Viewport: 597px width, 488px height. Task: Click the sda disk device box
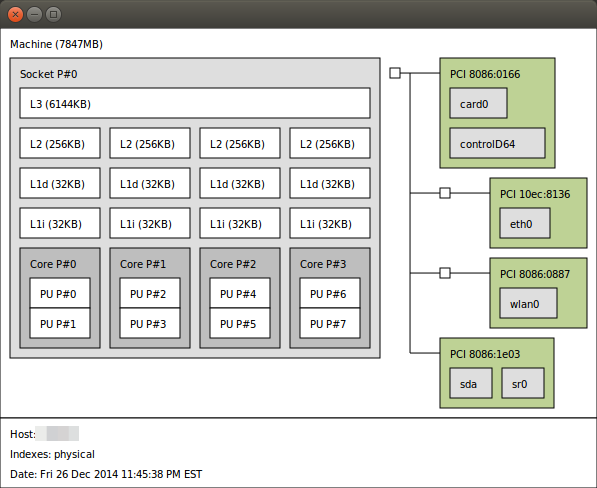tap(471, 383)
